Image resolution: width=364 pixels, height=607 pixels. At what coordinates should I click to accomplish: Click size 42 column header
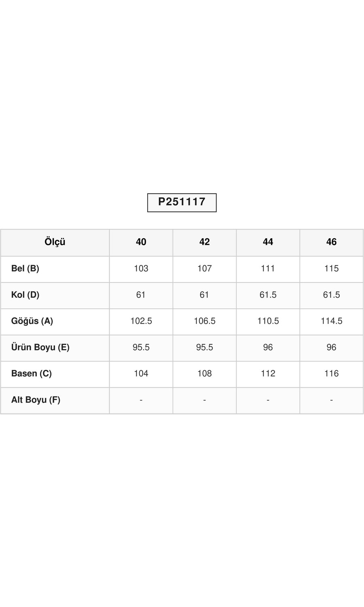(204, 242)
